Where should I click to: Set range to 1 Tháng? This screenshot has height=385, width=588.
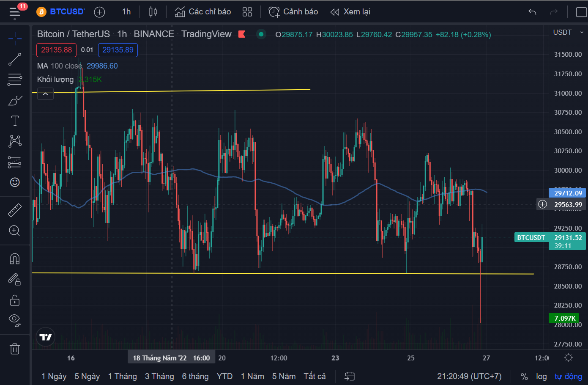tap(122, 376)
